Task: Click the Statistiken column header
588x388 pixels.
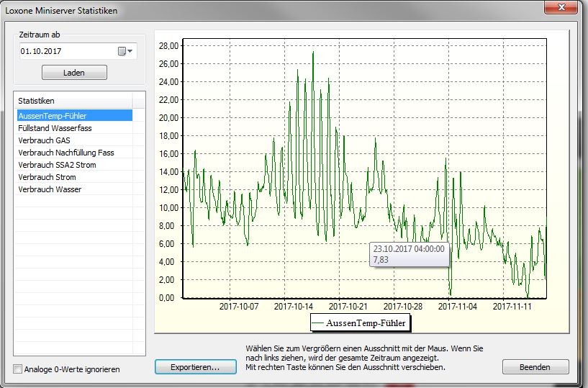Action: 73,101
